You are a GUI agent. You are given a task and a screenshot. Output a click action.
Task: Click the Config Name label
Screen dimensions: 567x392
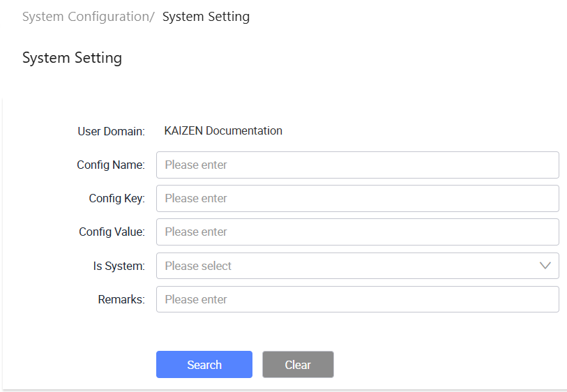coord(111,165)
